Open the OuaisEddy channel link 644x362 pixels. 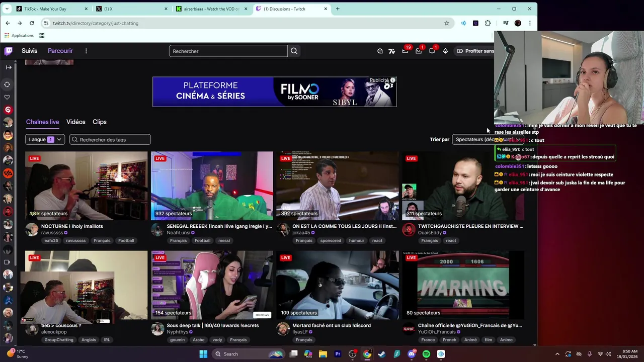(430, 233)
